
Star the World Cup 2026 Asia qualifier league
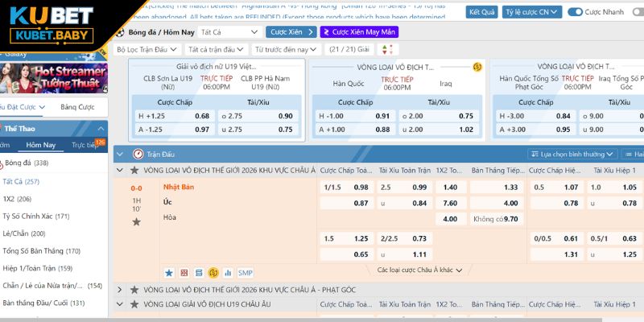(134, 170)
